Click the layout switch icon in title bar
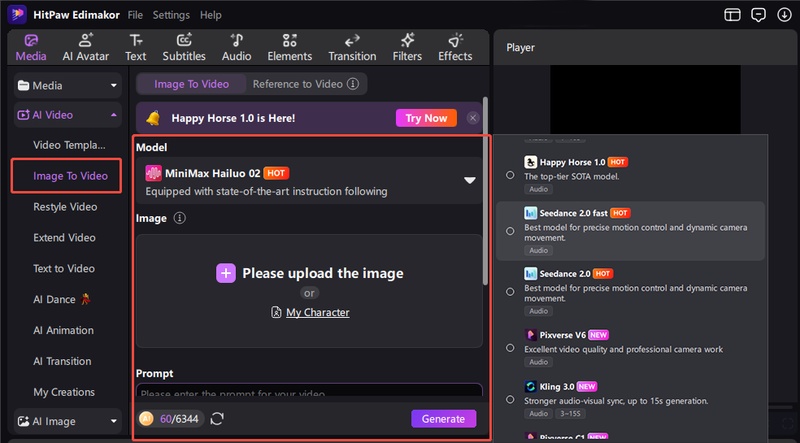 point(732,15)
